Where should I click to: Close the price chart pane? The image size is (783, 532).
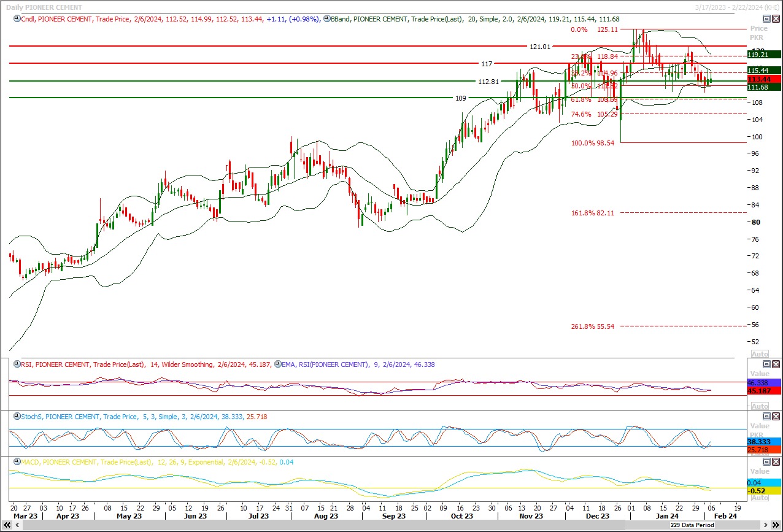pos(776,18)
